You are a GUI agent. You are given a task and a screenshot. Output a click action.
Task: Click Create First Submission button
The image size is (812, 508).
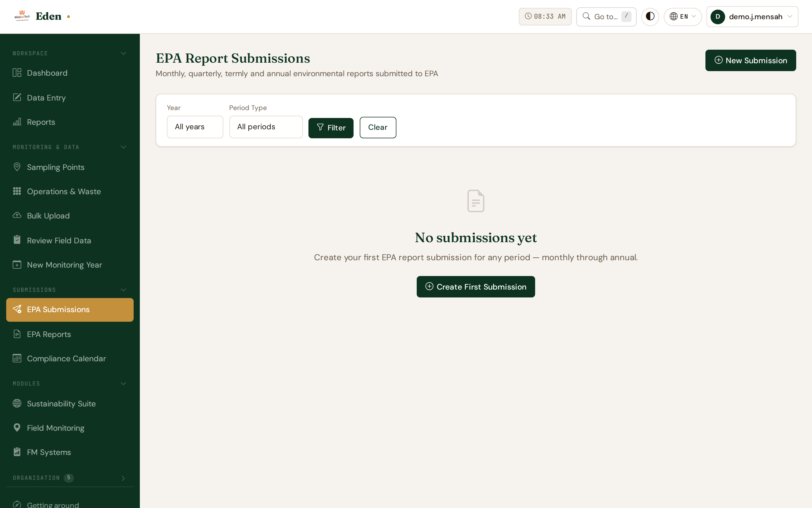point(476,286)
